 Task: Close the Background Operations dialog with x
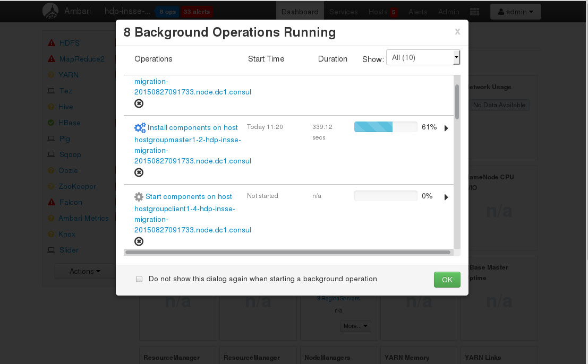click(457, 32)
